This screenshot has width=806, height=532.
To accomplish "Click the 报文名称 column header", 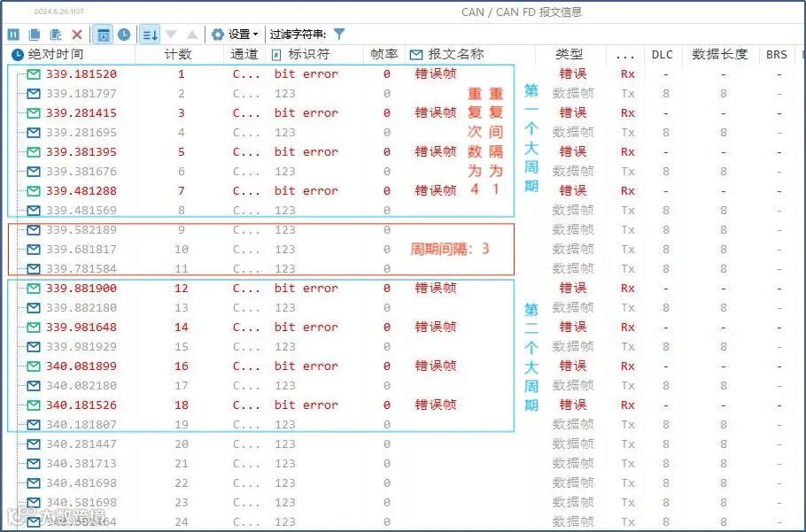I will pyautogui.click(x=456, y=54).
